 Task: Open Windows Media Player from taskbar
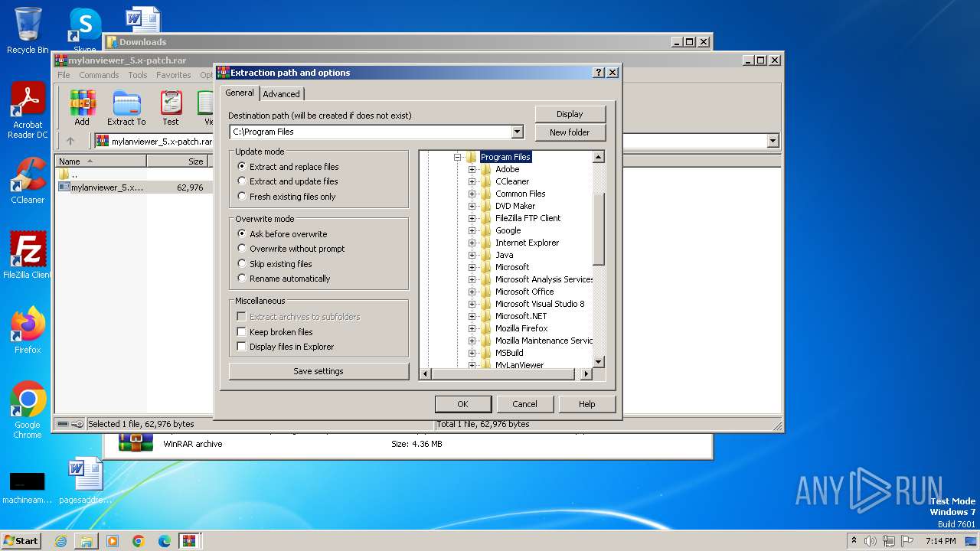click(x=113, y=541)
